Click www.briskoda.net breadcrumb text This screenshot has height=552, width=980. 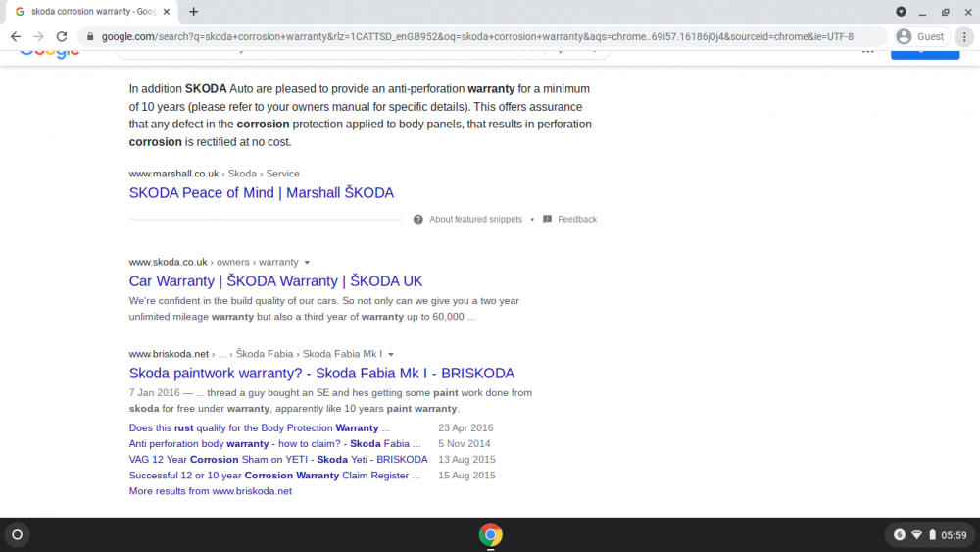click(x=169, y=354)
